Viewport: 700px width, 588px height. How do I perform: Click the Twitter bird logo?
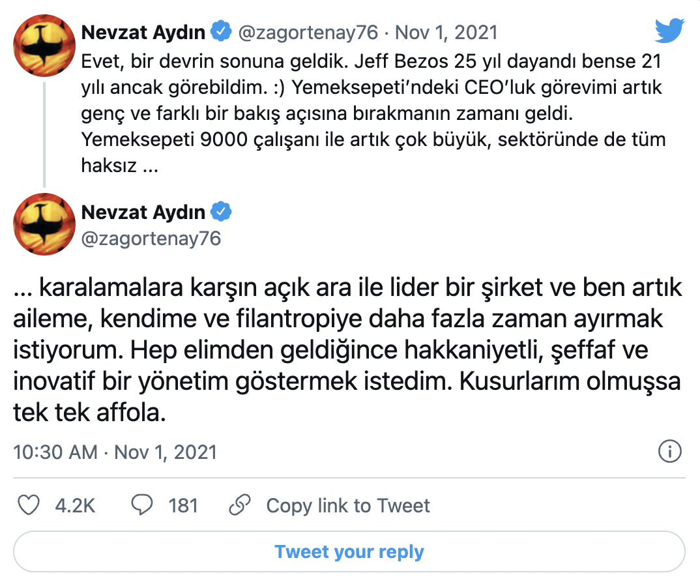(x=669, y=32)
